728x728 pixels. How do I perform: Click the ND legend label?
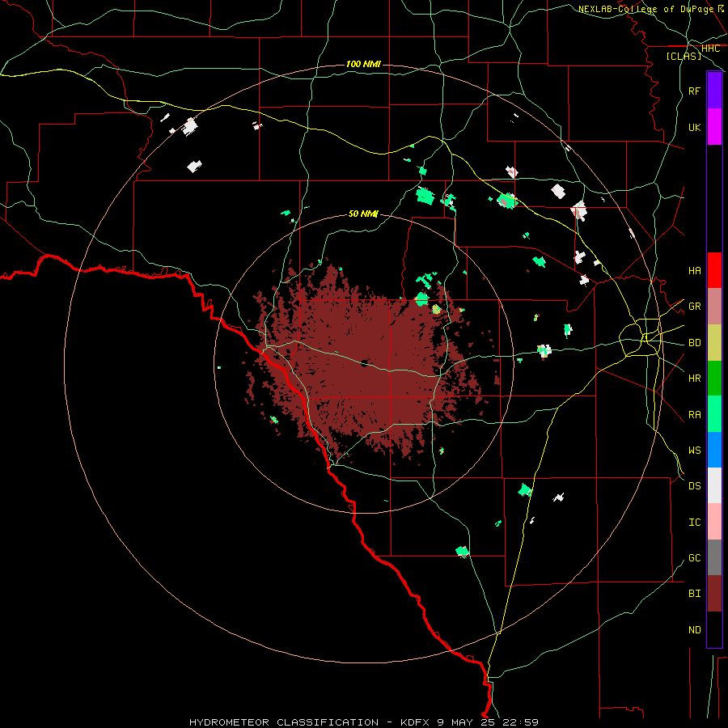(x=694, y=629)
